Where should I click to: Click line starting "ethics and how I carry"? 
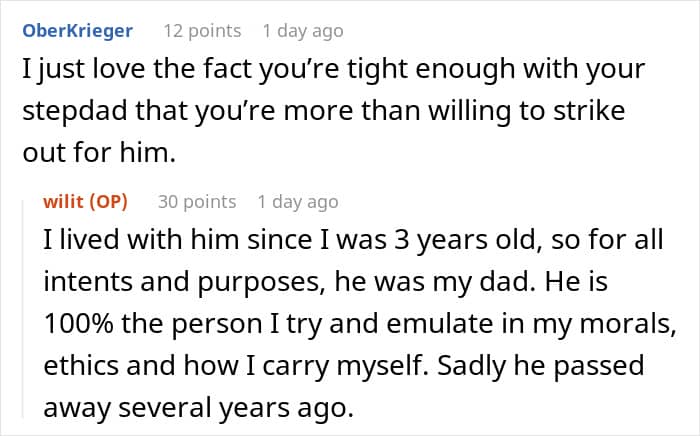coord(236,366)
